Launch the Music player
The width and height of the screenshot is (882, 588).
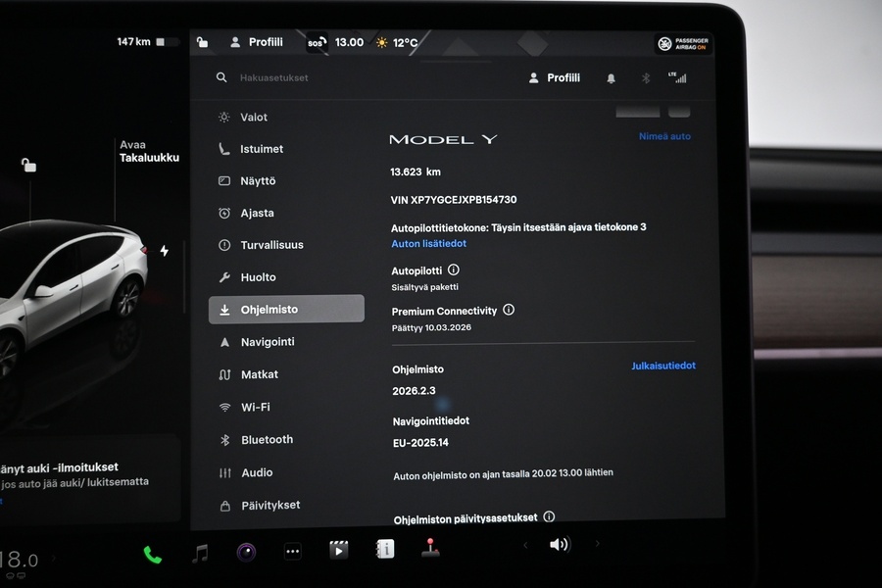click(x=199, y=550)
